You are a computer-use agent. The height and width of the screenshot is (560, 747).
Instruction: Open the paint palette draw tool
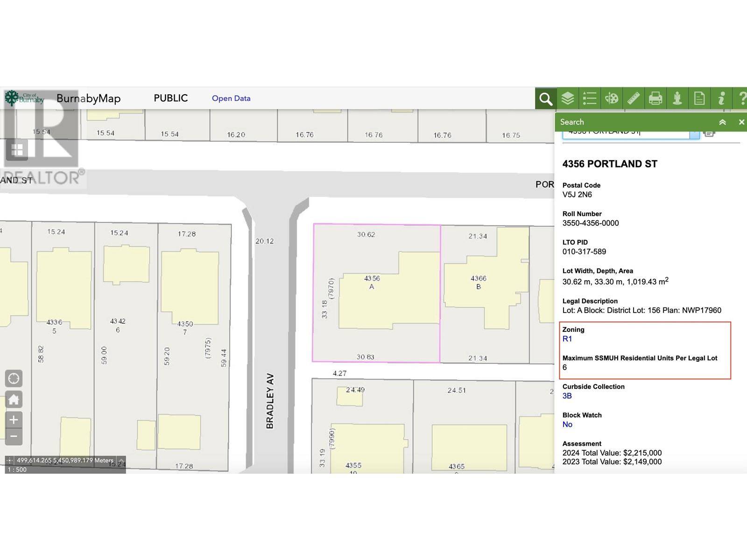(612, 98)
